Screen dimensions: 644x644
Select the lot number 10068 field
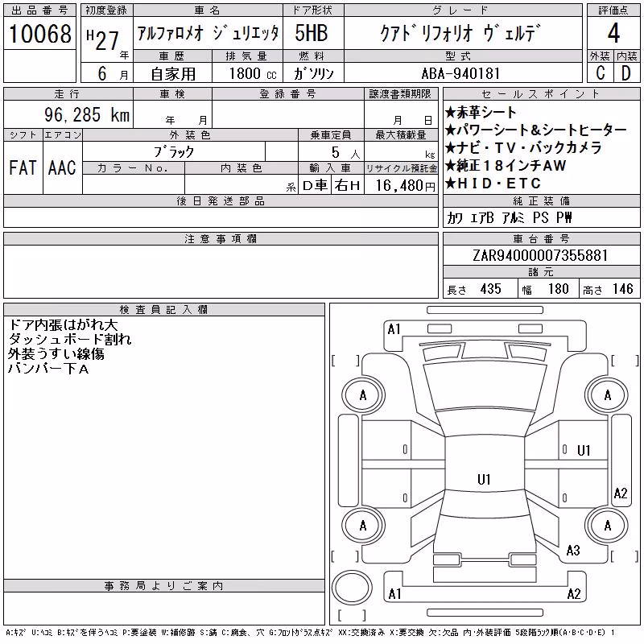tap(39, 34)
